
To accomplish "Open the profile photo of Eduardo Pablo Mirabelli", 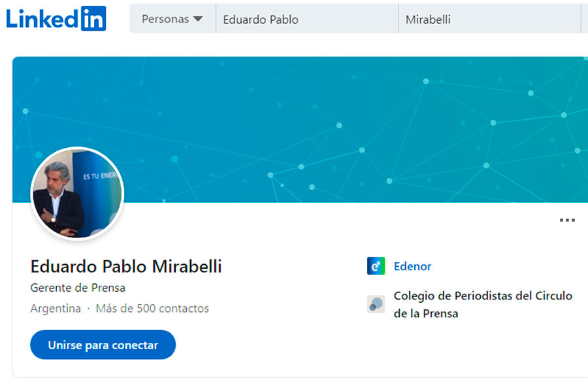I will 76,193.
